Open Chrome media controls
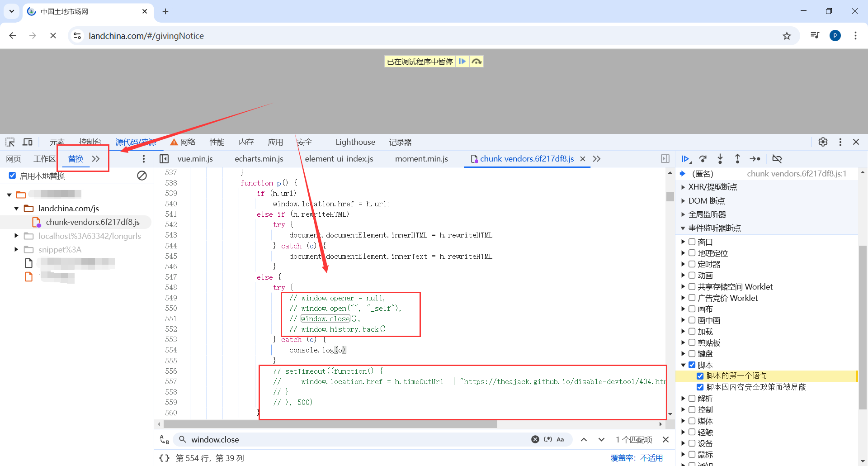Viewport: 868px width, 466px height. click(815, 35)
